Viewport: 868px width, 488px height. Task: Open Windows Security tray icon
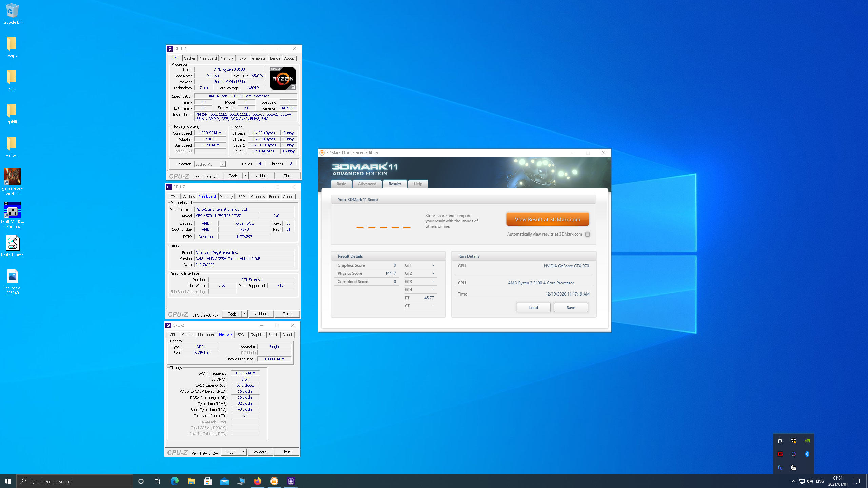pyautogui.click(x=794, y=441)
